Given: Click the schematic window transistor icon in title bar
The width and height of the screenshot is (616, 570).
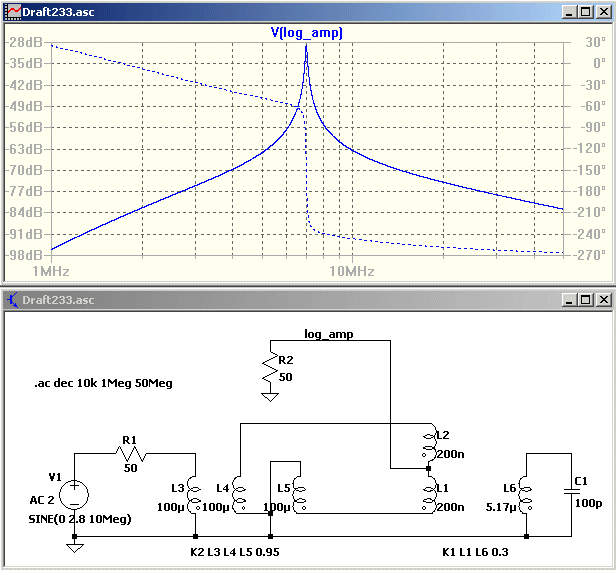Looking at the screenshot, I should tap(13, 300).
